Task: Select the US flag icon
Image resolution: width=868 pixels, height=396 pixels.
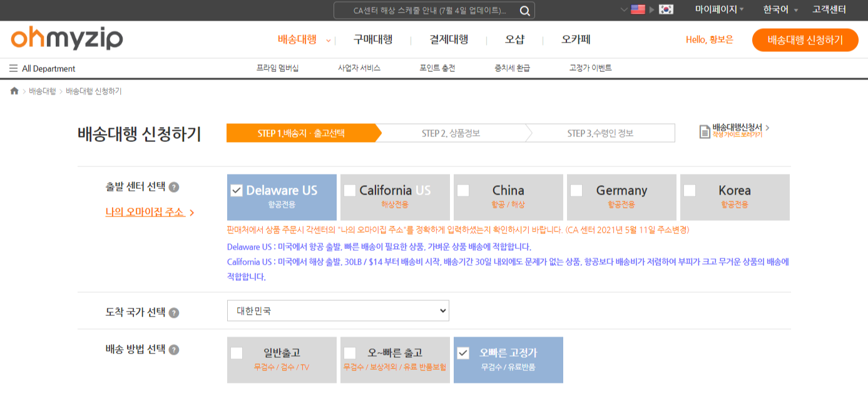Action: click(x=637, y=9)
